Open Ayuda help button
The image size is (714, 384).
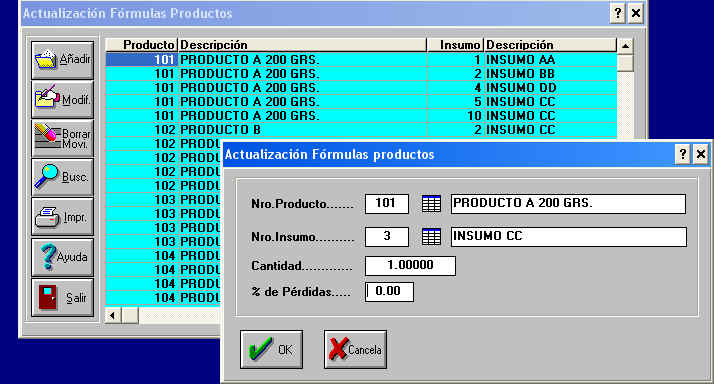tap(62, 257)
